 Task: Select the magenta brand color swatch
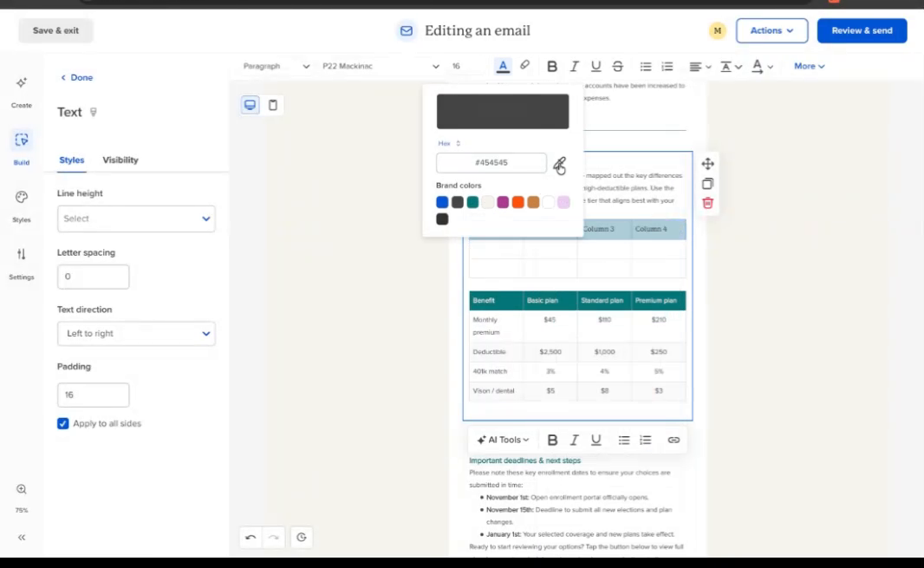click(x=503, y=202)
